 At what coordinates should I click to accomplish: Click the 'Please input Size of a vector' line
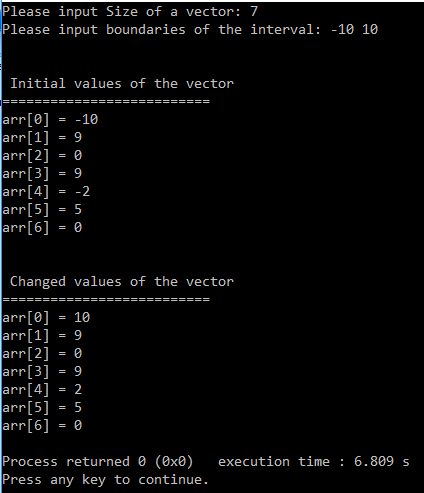[x=130, y=12]
